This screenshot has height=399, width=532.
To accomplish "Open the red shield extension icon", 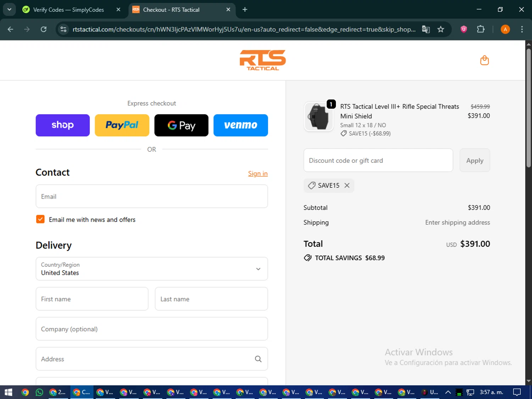I will point(464,29).
